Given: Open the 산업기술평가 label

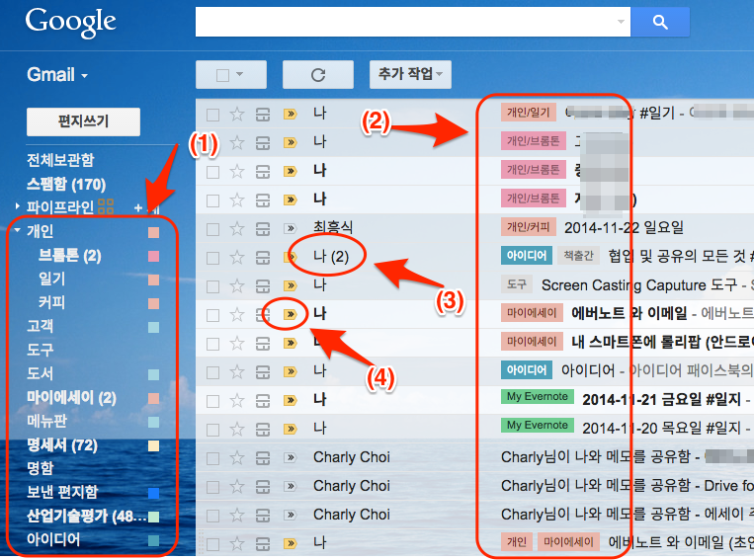Looking at the screenshot, I should click(86, 516).
